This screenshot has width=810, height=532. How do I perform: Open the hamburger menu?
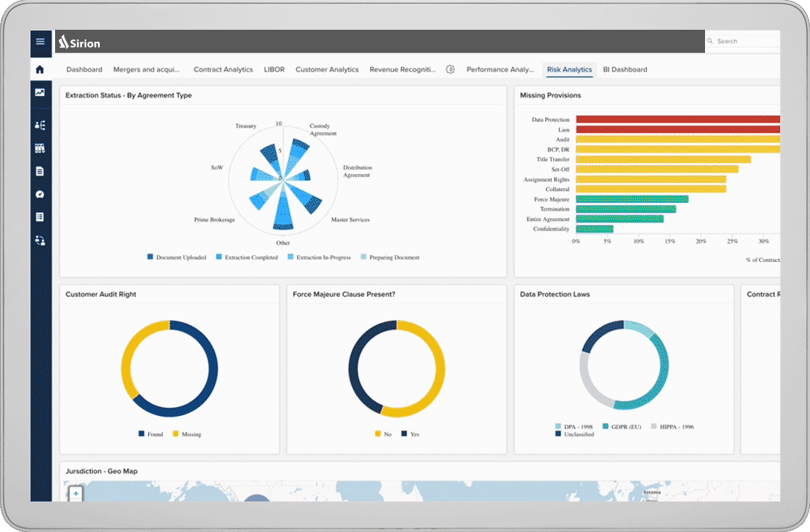40,42
